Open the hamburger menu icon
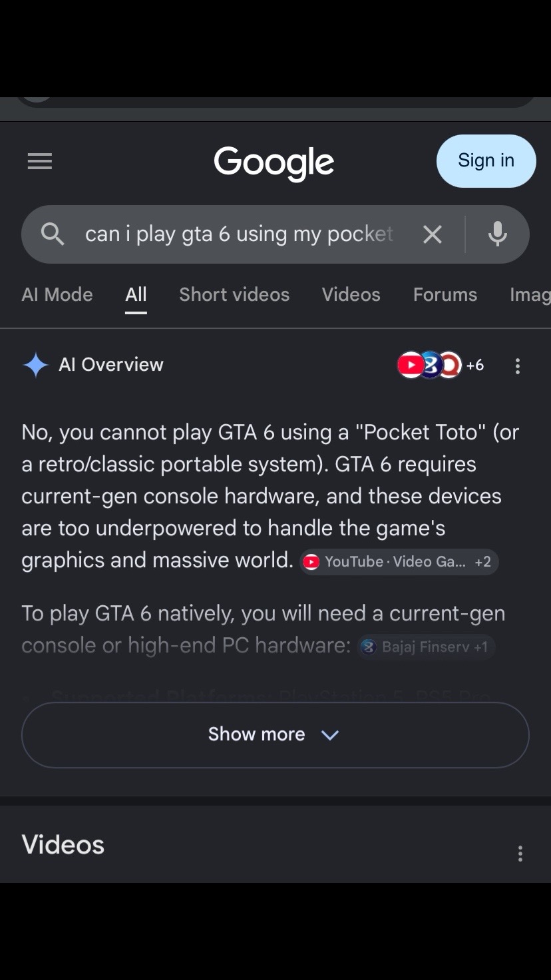 40,161
